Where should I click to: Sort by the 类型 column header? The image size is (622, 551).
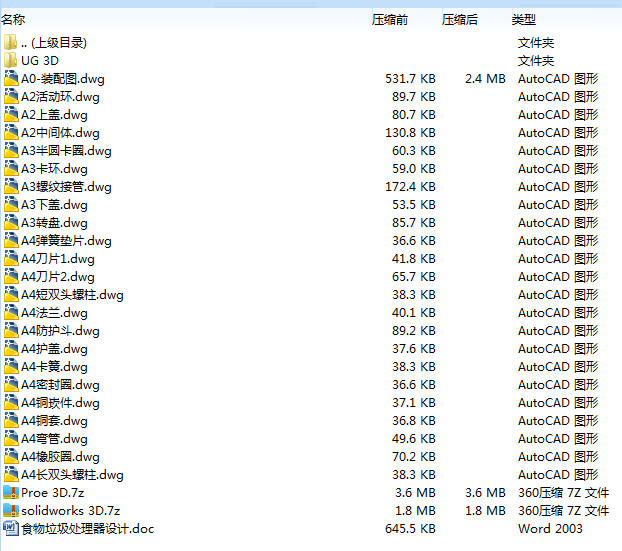pos(524,19)
